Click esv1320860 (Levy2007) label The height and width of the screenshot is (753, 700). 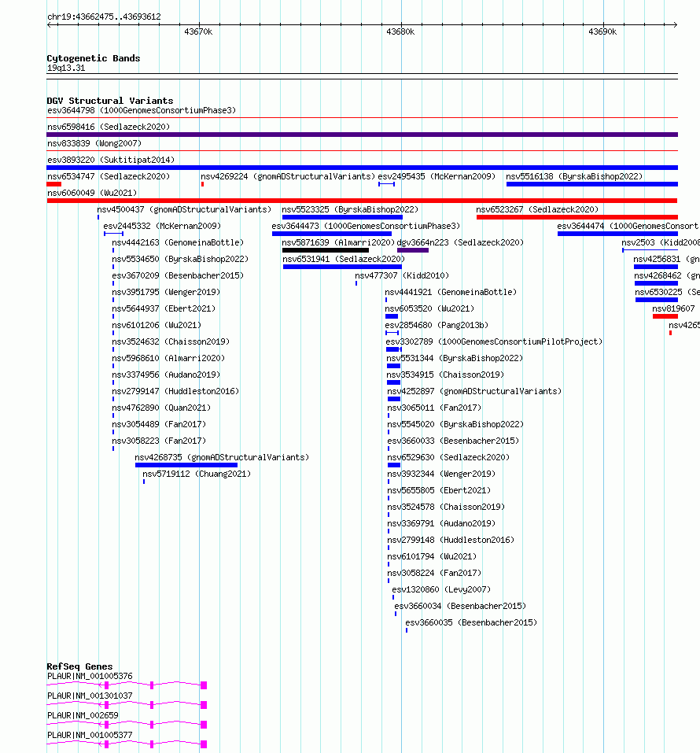441,589
